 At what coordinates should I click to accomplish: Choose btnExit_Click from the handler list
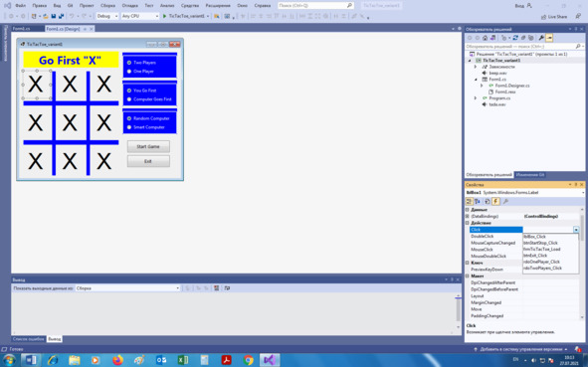(535, 256)
